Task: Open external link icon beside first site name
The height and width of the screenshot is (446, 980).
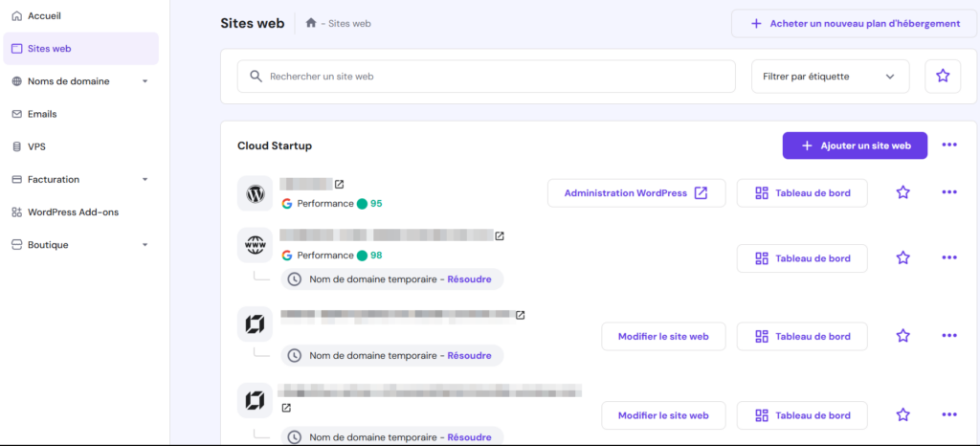Action: pos(339,184)
